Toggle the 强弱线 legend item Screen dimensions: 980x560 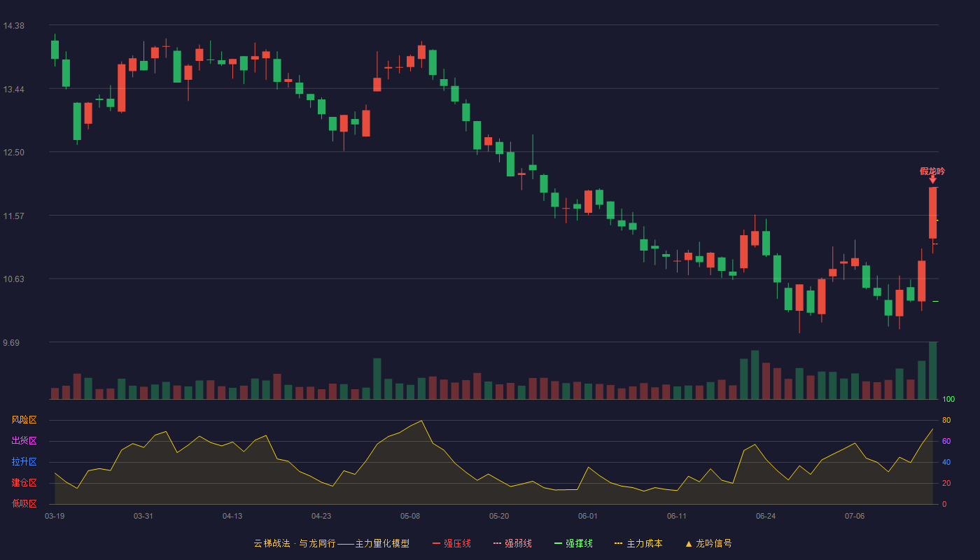tap(512, 543)
